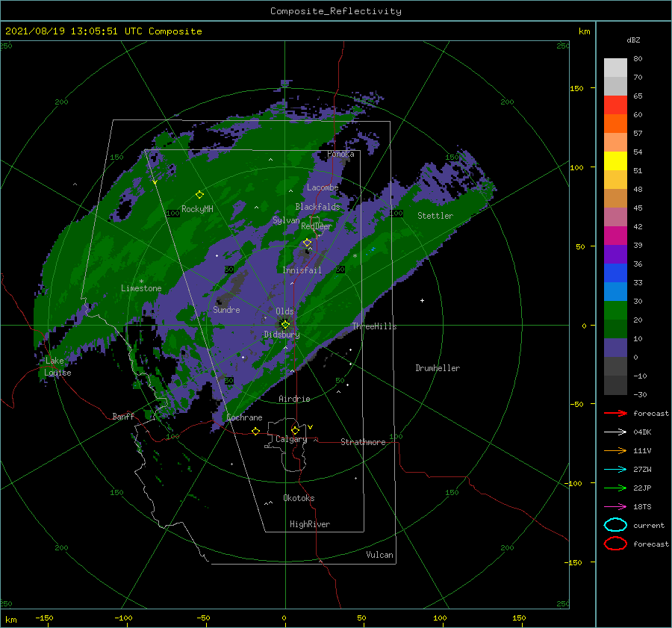Screen dimensions: 672x628
Task: Select the yellow diamond marker below RedDeer
Action: click(x=307, y=243)
